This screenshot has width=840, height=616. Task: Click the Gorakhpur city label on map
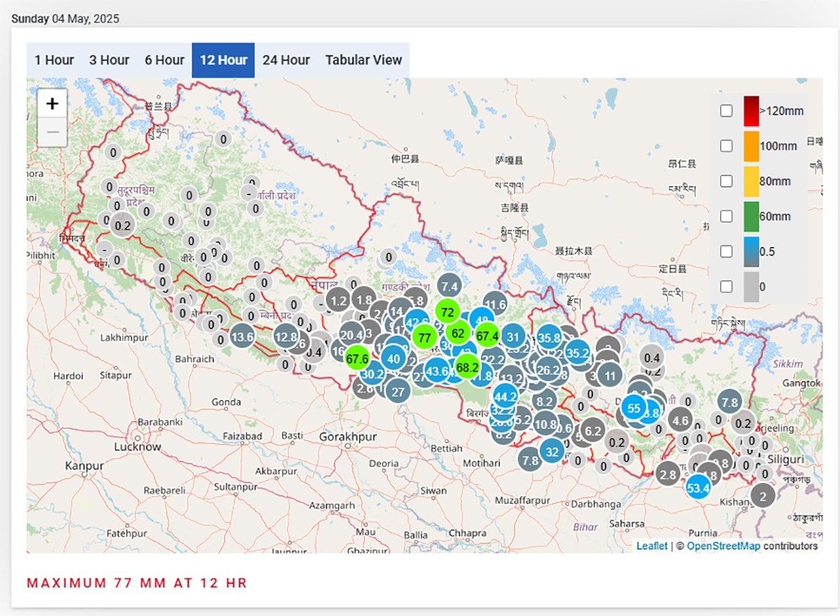pyautogui.click(x=348, y=437)
